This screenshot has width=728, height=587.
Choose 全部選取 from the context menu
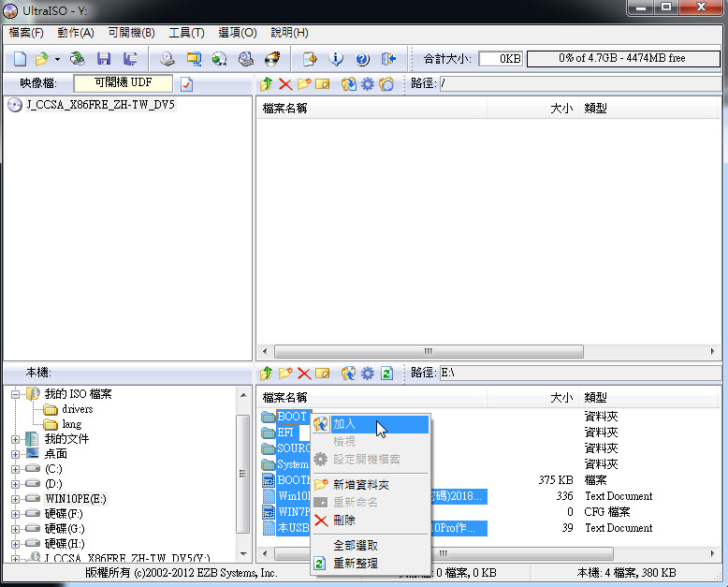370,545
